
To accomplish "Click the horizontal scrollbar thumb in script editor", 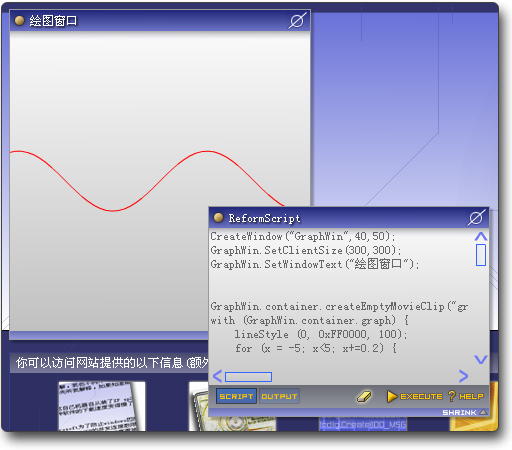I will pyautogui.click(x=248, y=377).
